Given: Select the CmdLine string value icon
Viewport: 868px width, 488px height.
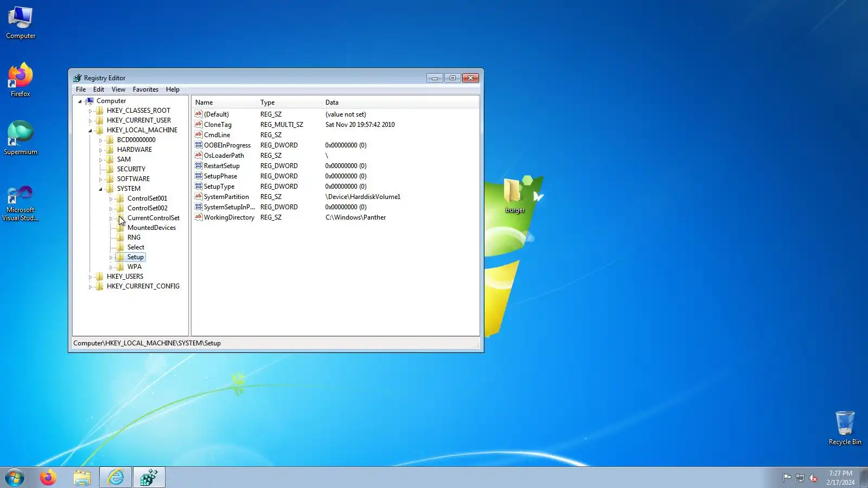Looking at the screenshot, I should pyautogui.click(x=199, y=134).
